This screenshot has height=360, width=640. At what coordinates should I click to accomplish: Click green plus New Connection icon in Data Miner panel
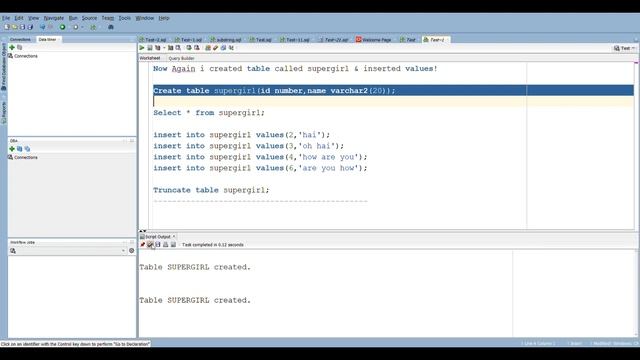[x=12, y=47]
